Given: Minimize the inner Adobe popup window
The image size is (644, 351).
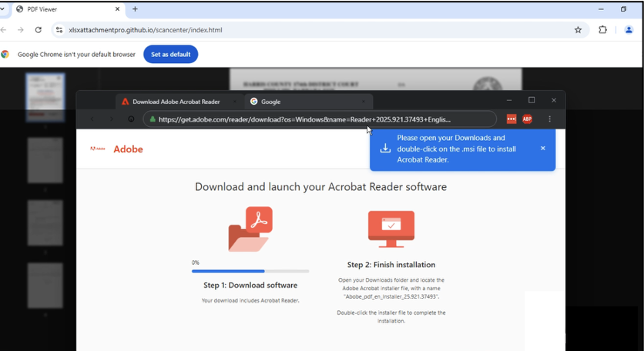Looking at the screenshot, I should pos(509,100).
